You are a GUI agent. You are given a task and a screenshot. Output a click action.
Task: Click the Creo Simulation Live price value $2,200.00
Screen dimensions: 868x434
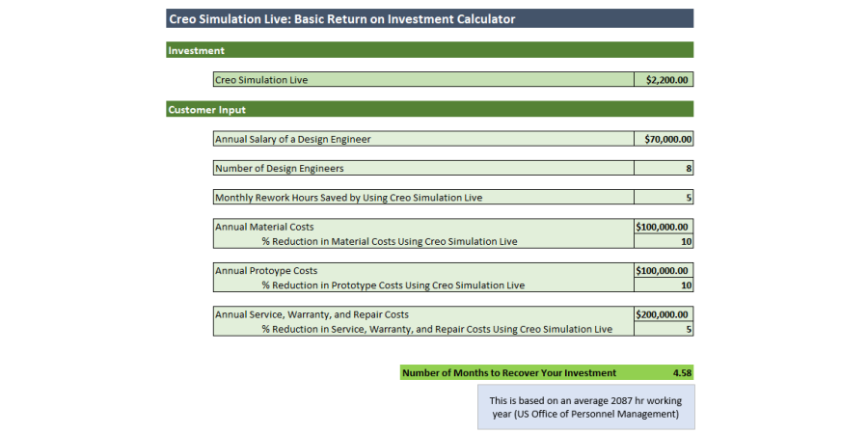click(664, 80)
